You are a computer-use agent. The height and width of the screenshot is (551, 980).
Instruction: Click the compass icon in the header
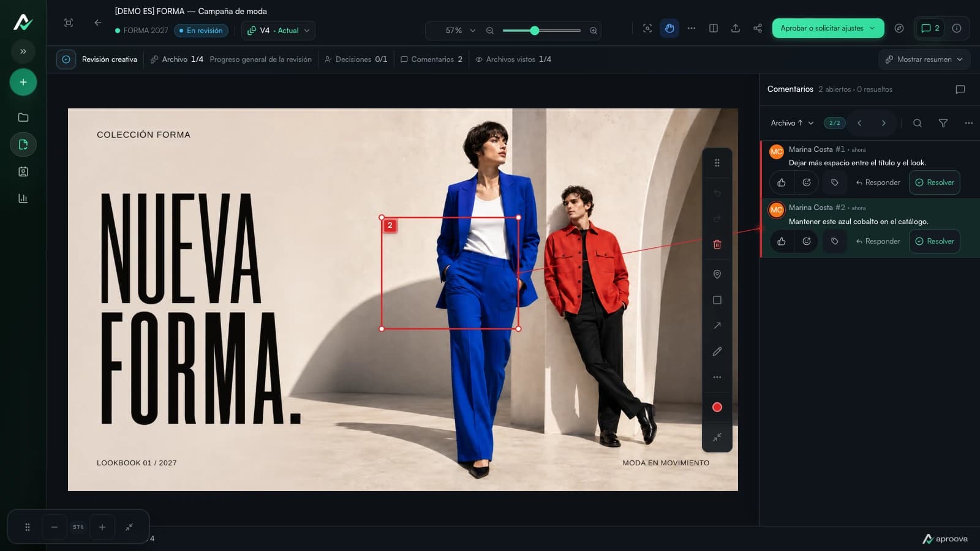click(899, 28)
